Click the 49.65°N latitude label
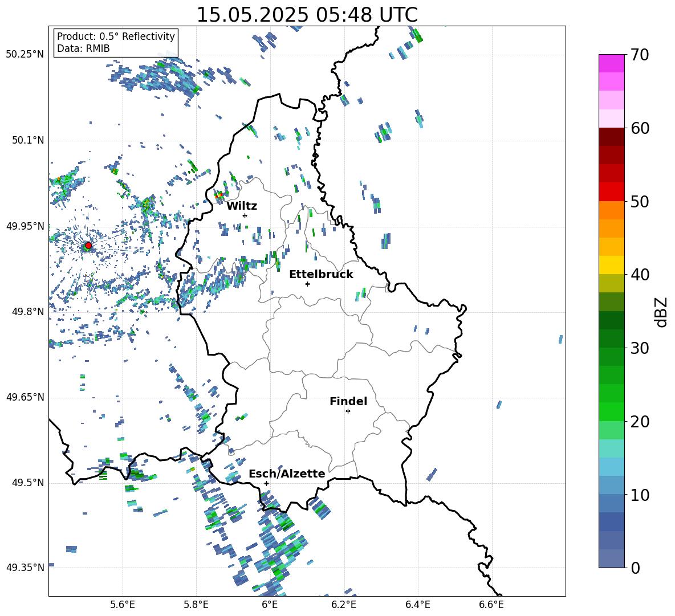Viewport: 675px width, 616px height. (25, 397)
